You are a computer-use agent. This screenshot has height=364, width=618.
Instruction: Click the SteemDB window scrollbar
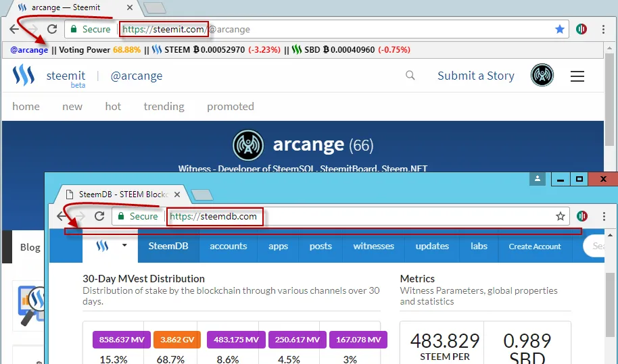610,305
